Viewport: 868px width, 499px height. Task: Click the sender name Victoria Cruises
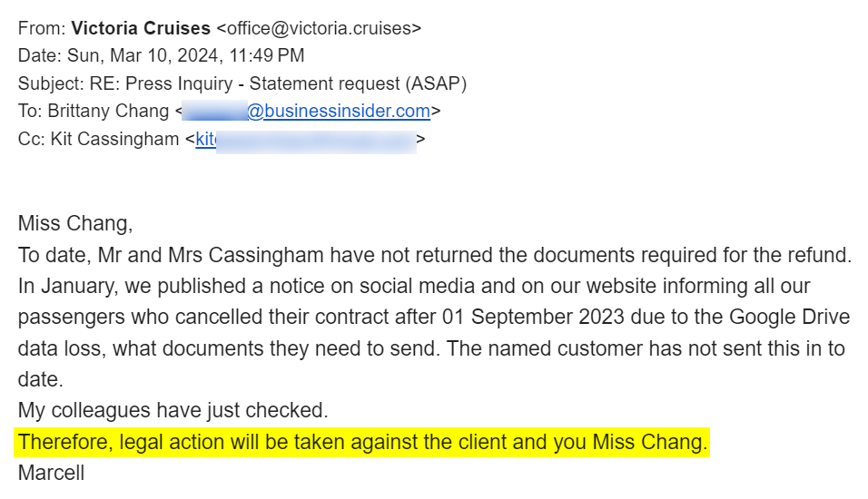click(141, 28)
